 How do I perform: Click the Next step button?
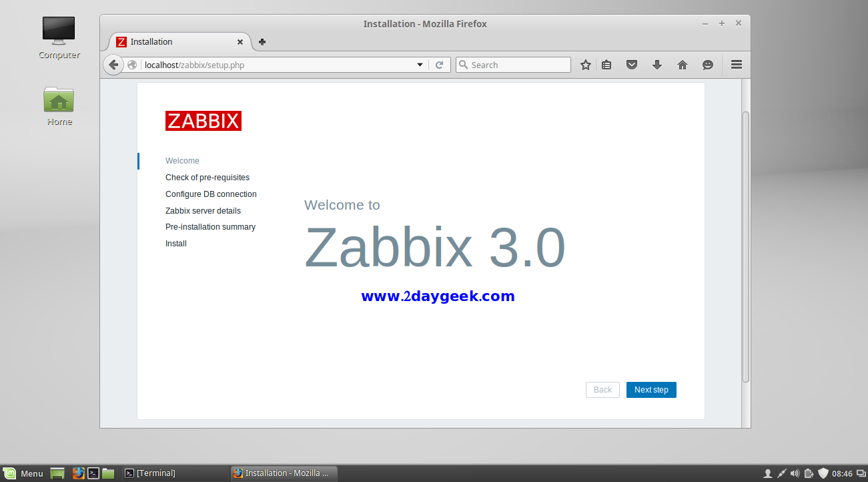click(651, 390)
